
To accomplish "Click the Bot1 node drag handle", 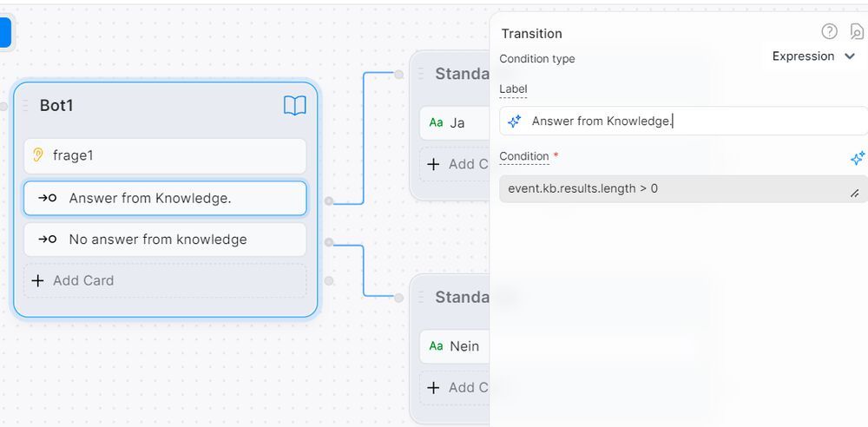I will click(25, 105).
